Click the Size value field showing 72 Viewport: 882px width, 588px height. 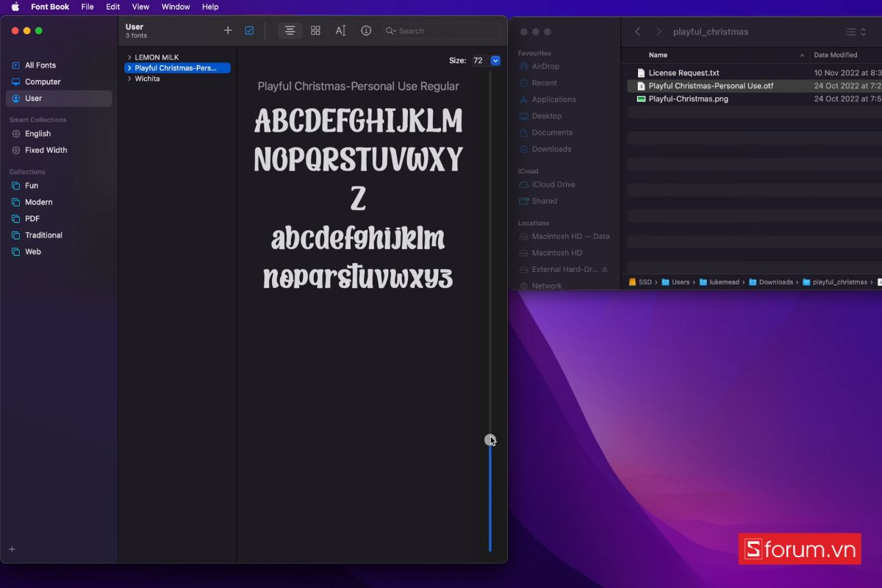[479, 60]
